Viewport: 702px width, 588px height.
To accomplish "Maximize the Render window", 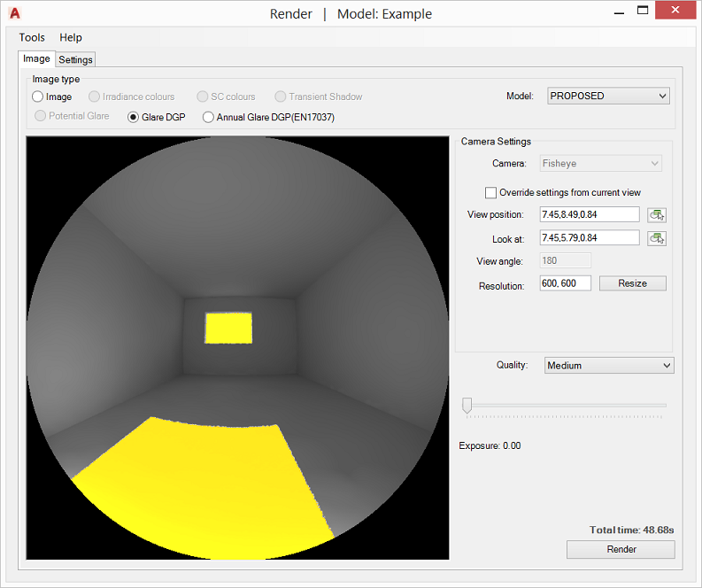I will tap(644, 12).
